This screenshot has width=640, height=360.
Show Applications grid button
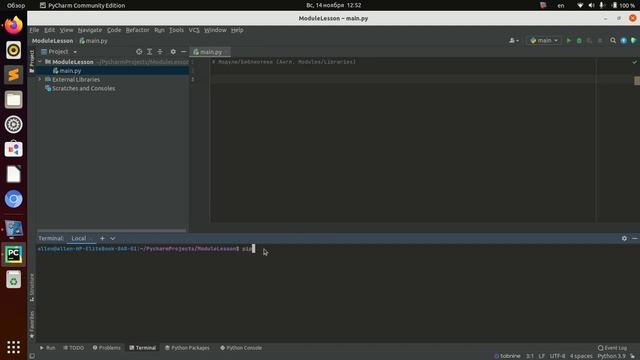click(x=13, y=347)
